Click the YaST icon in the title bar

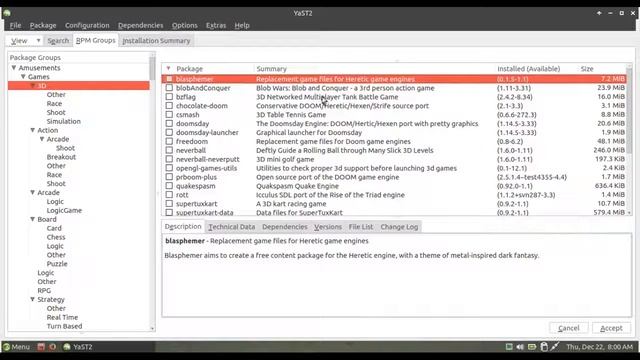pyautogui.click(x=7, y=13)
